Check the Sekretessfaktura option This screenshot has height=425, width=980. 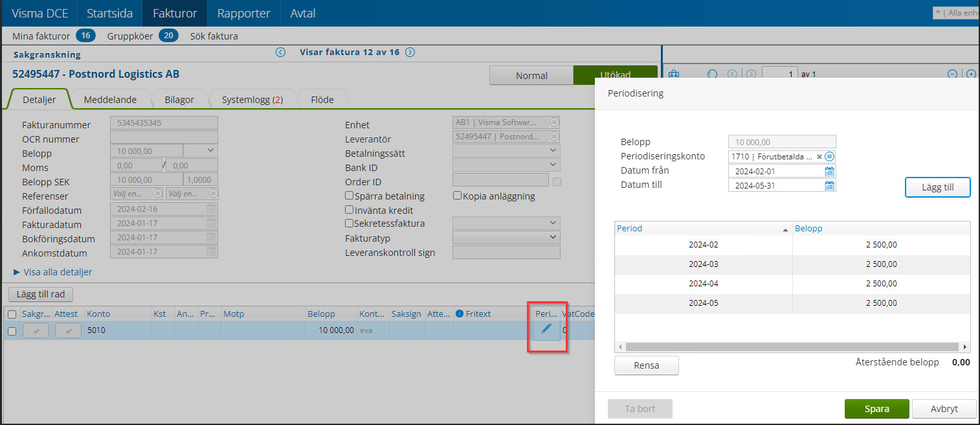pos(348,222)
